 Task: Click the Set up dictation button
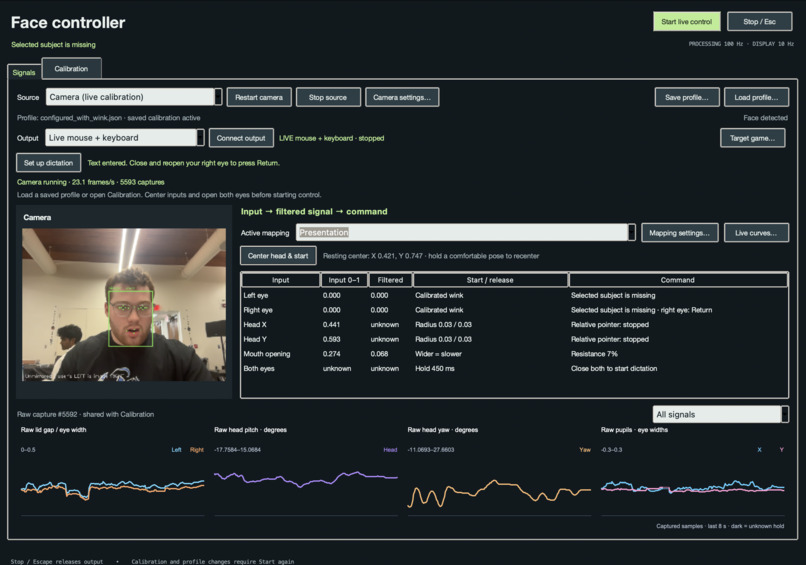coord(48,163)
